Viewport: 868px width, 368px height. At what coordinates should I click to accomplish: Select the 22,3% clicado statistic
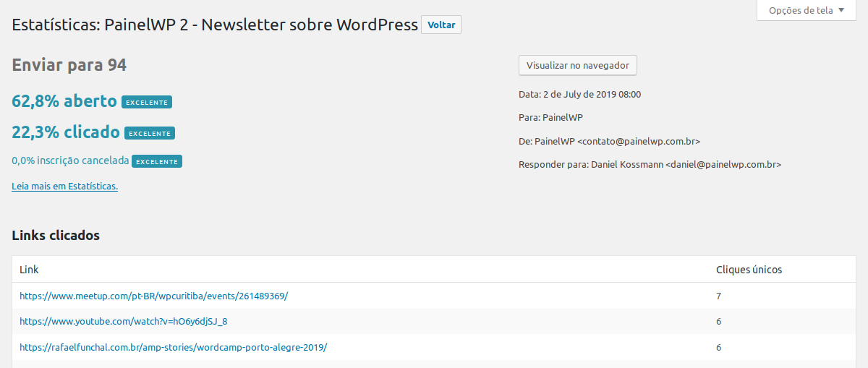tap(66, 132)
